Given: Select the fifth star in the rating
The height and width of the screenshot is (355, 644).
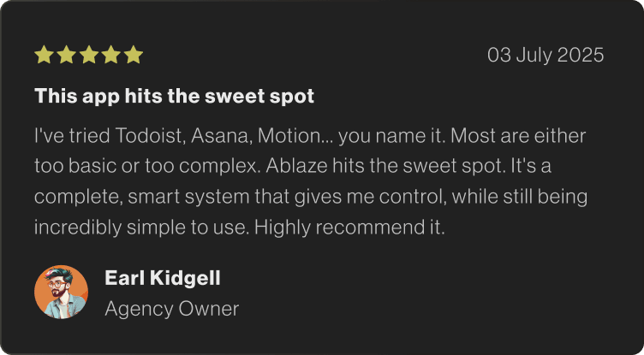Looking at the screenshot, I should click(133, 56).
